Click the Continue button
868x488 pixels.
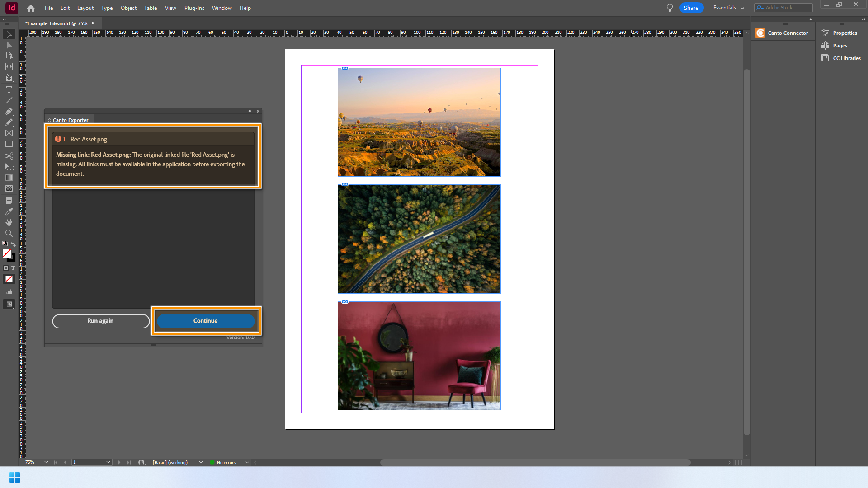(206, 321)
